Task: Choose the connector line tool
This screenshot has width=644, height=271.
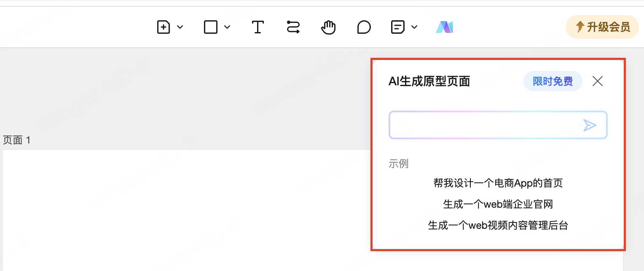Action: point(293,27)
